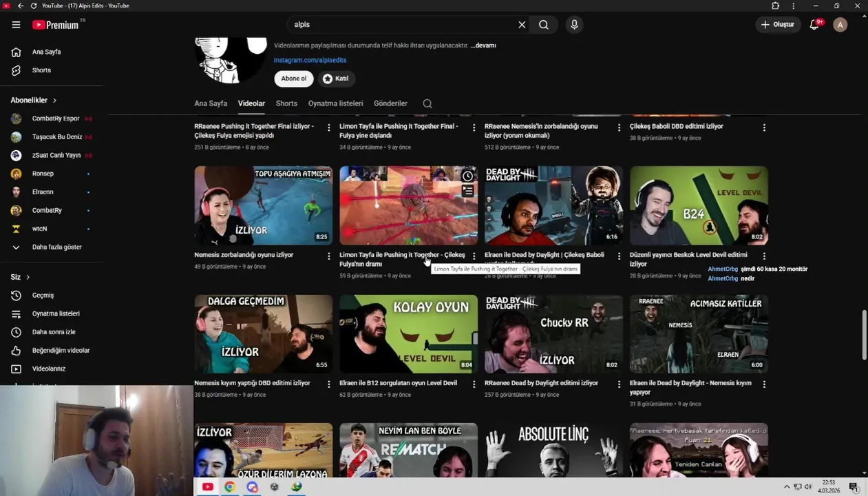Reload the page with browser refresh icon
This screenshot has height=496, width=868.
(33, 6)
